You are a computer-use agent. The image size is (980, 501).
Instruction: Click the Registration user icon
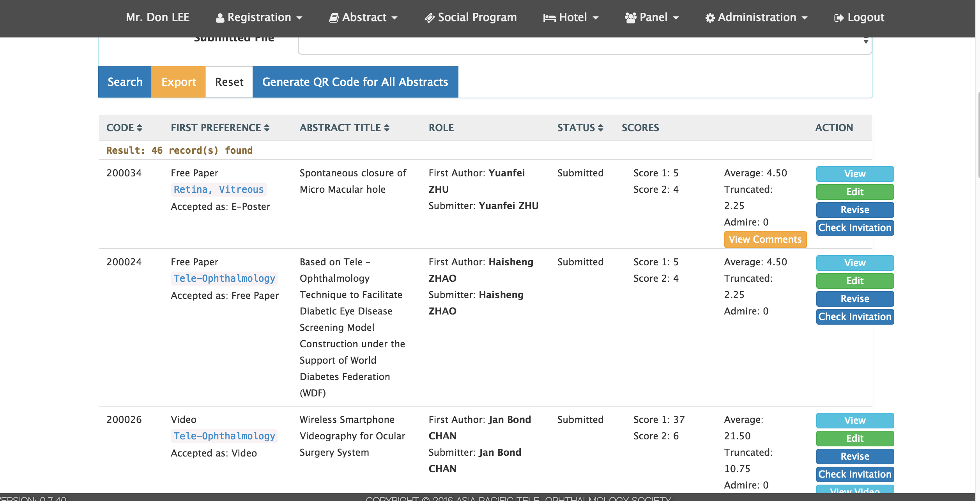[x=220, y=18]
